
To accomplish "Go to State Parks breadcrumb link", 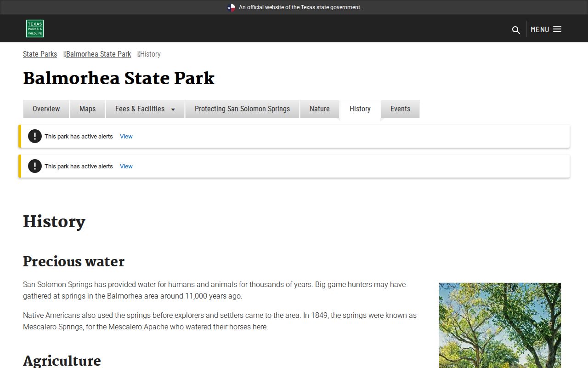I will coord(40,54).
